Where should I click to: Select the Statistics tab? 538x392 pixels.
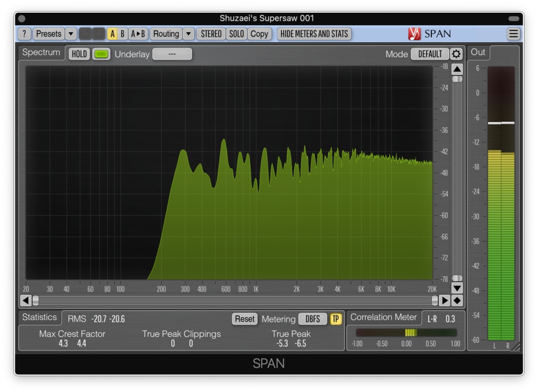39,317
